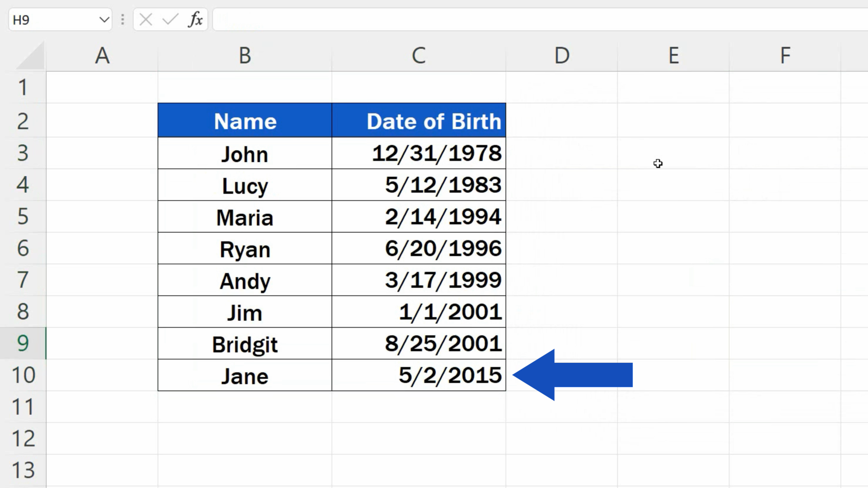Click the Insert Function (fx) icon

tap(194, 19)
